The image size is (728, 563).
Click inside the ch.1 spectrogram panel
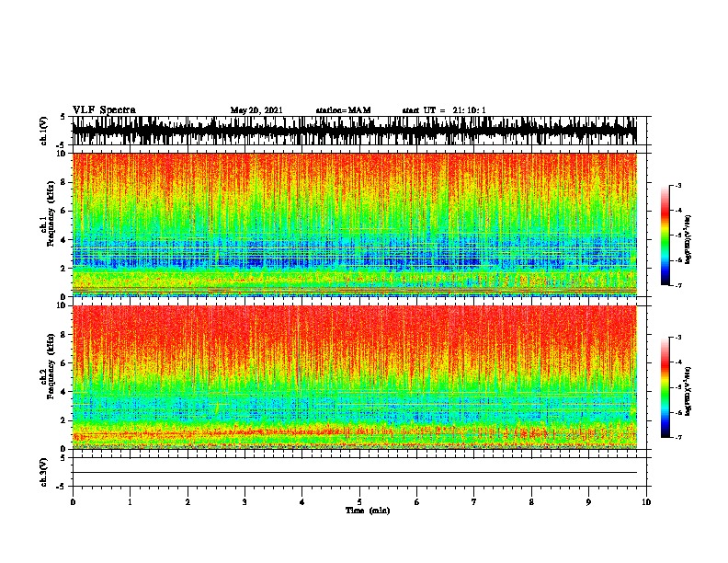[354, 224]
